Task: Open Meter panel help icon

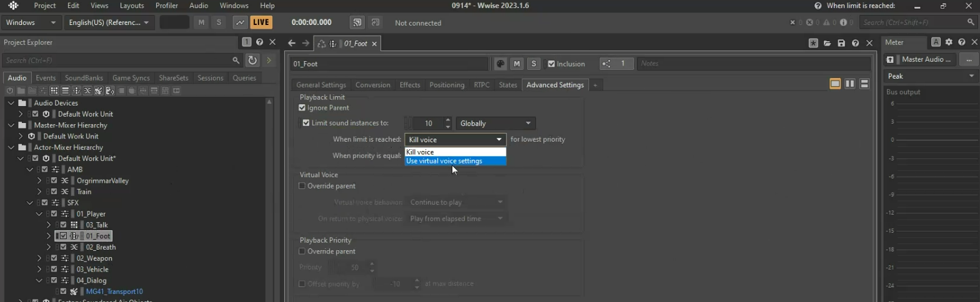Action: coord(962,42)
